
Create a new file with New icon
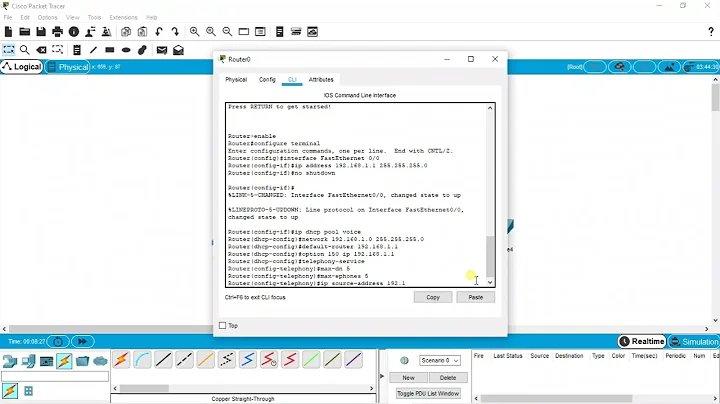tap(8, 32)
